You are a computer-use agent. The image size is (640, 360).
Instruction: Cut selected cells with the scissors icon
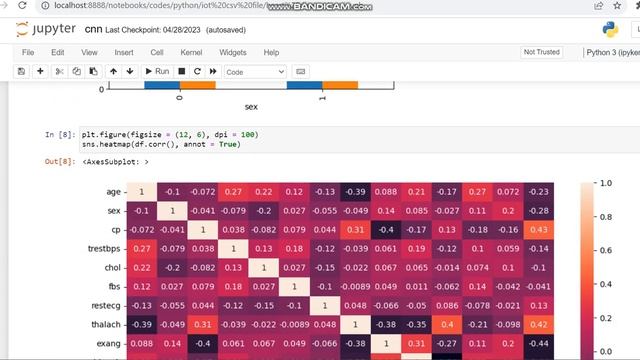click(60, 71)
